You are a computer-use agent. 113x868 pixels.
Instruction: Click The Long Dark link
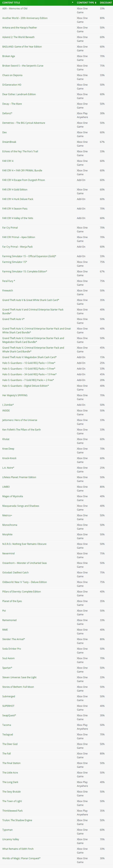pyautogui.click(x=10, y=782)
